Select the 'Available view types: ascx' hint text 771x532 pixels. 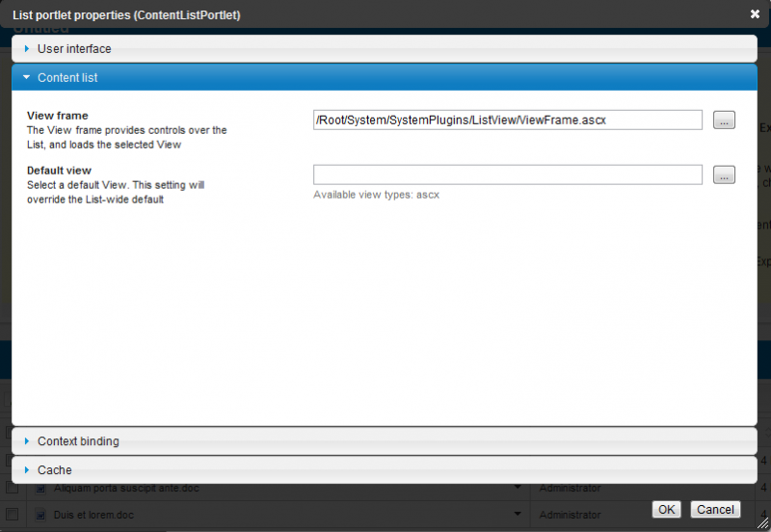pyautogui.click(x=376, y=195)
